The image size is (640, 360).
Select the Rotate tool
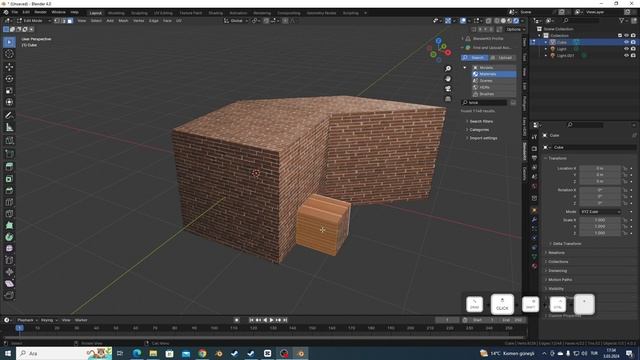9,78
